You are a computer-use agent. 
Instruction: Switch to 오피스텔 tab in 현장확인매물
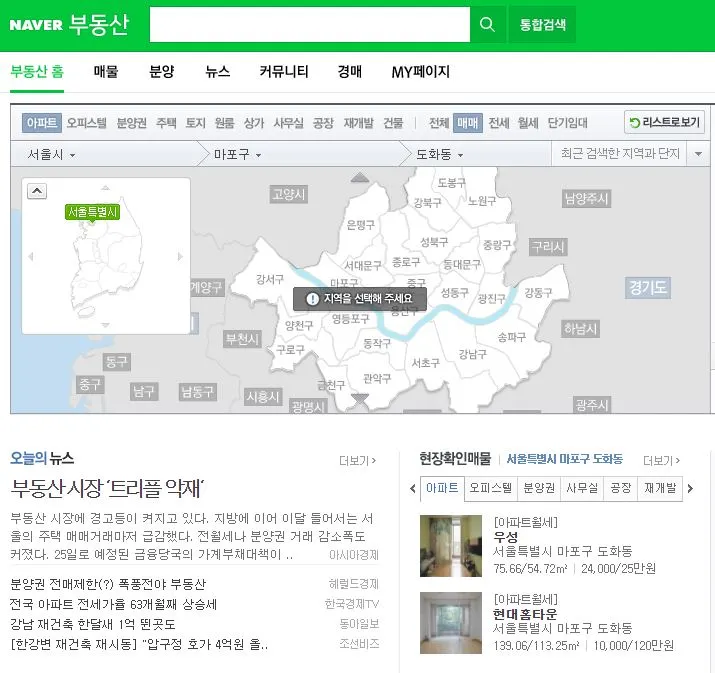click(x=491, y=488)
